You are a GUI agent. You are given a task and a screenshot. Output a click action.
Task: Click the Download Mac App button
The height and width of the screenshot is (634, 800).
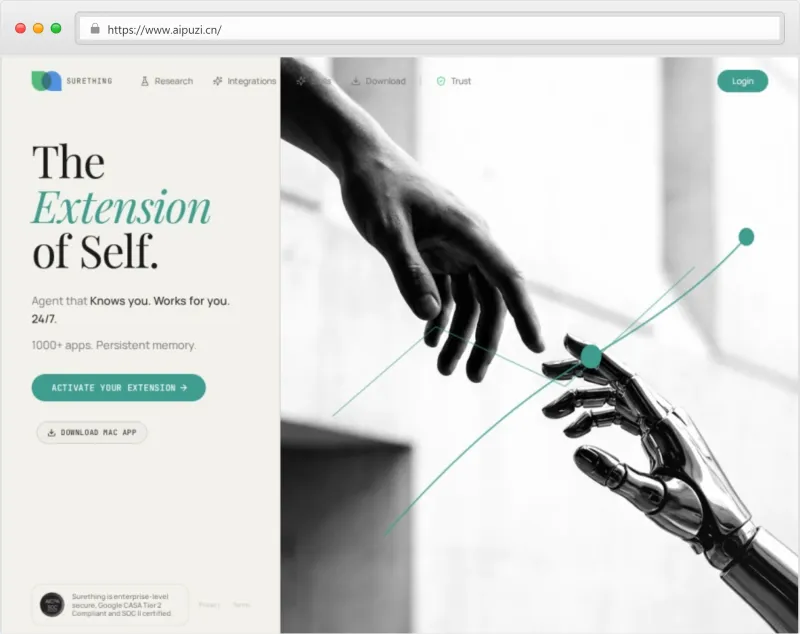click(x=92, y=433)
